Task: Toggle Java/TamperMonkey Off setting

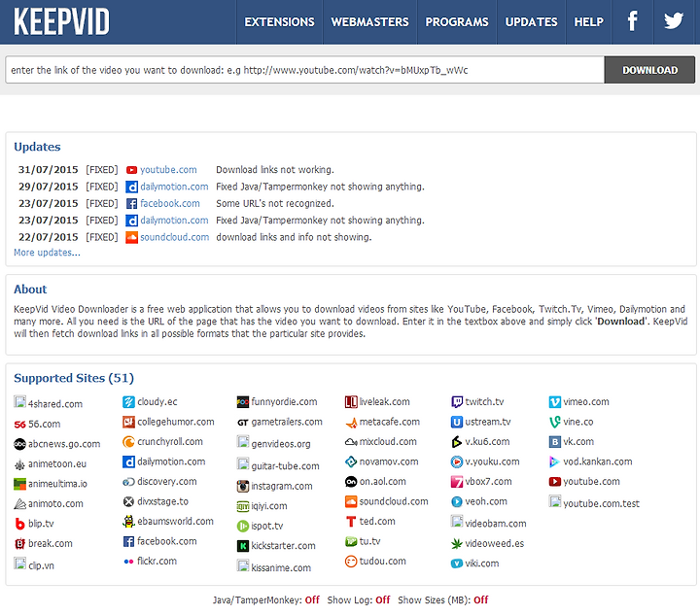Action: click(312, 600)
